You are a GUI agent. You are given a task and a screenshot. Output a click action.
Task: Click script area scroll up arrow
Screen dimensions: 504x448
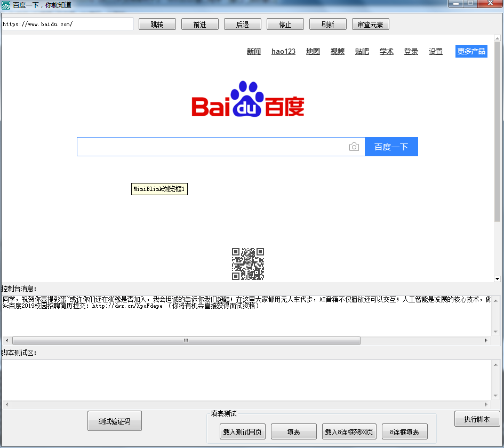pos(495,365)
